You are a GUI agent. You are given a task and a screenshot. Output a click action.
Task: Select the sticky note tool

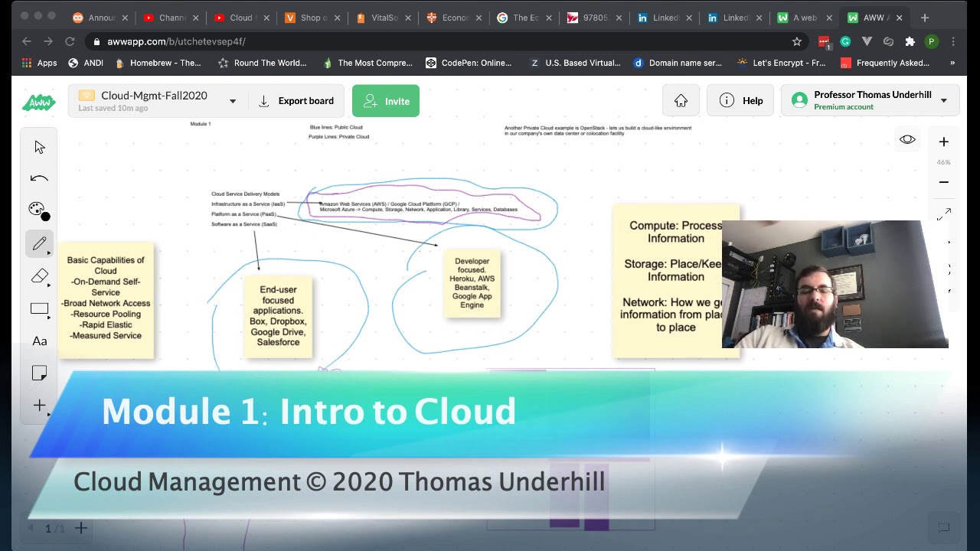point(40,373)
